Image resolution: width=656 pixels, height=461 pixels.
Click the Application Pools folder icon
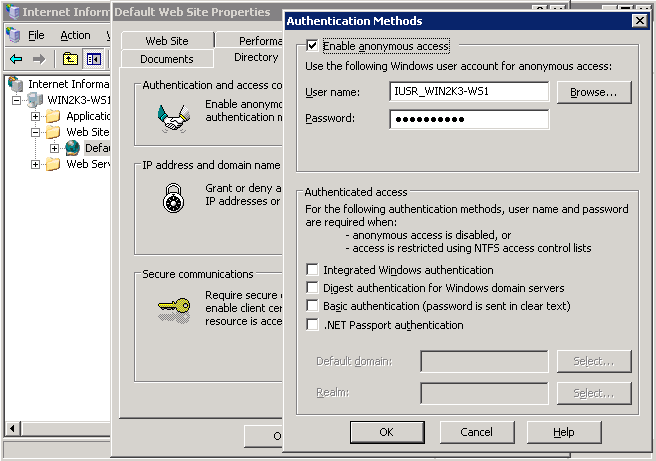pyautogui.click(x=53, y=116)
